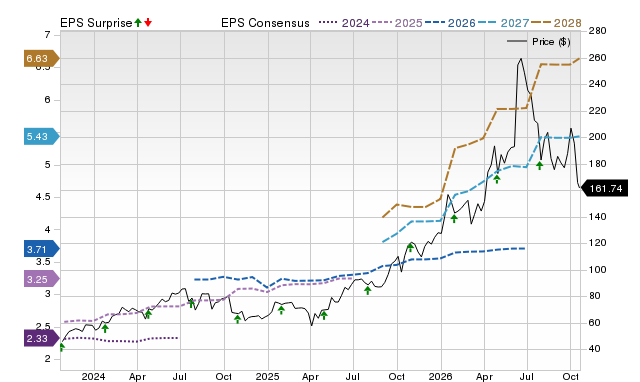Click the EPS Consensus legend title

click(x=265, y=23)
